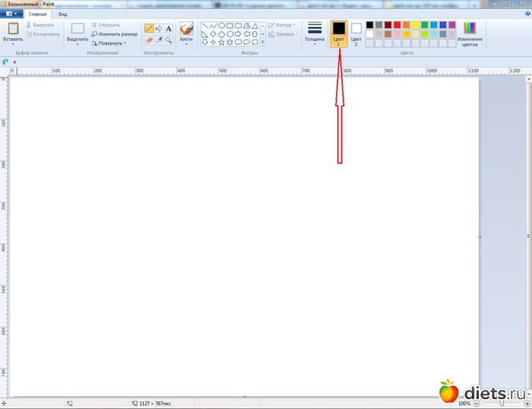Open the blue Paint file menu button
Viewport: 532px width, 409px height.
click(11, 14)
